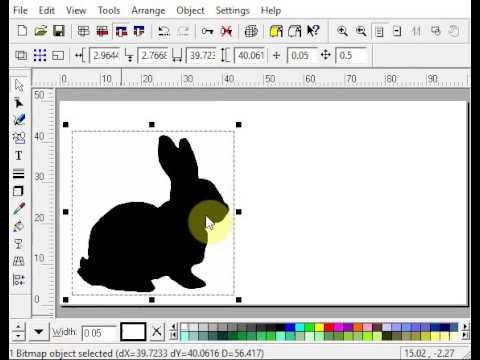Save using the floppy disk icon
The width and height of the screenshot is (480, 360).
(59, 31)
